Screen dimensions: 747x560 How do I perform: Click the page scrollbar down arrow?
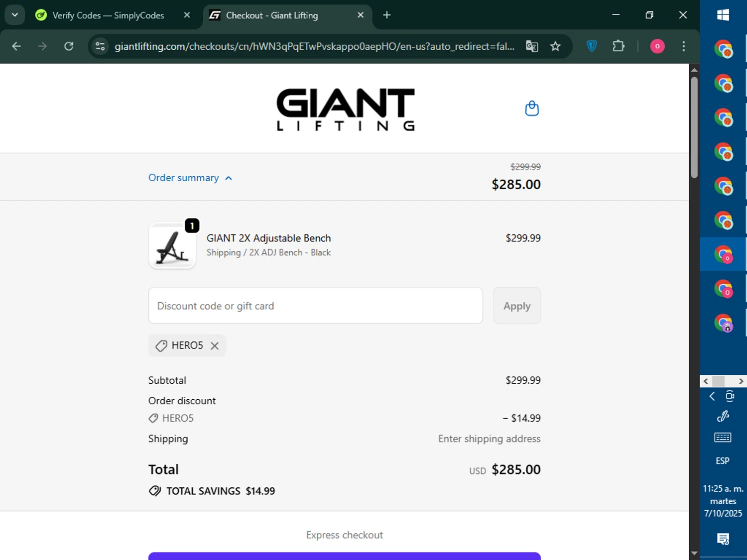point(694,554)
